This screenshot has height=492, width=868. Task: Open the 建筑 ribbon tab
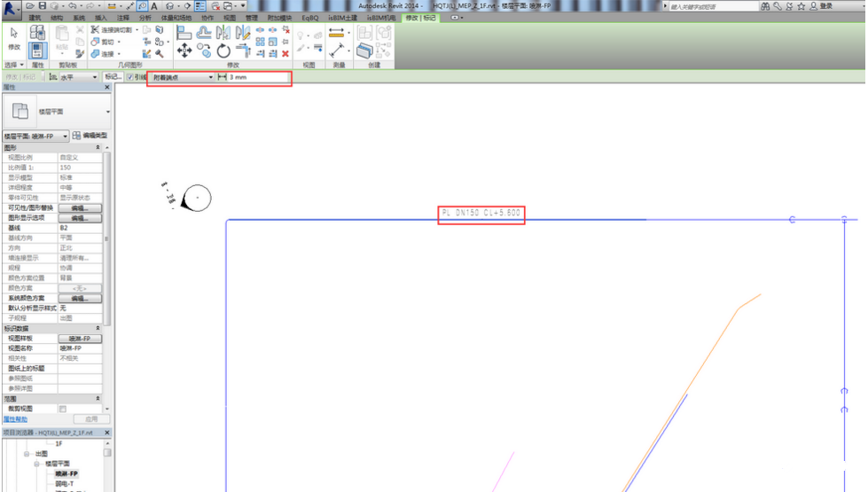click(35, 18)
